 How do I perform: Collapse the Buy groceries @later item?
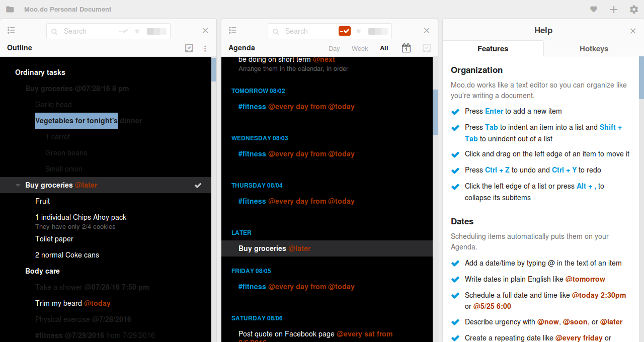(18, 185)
